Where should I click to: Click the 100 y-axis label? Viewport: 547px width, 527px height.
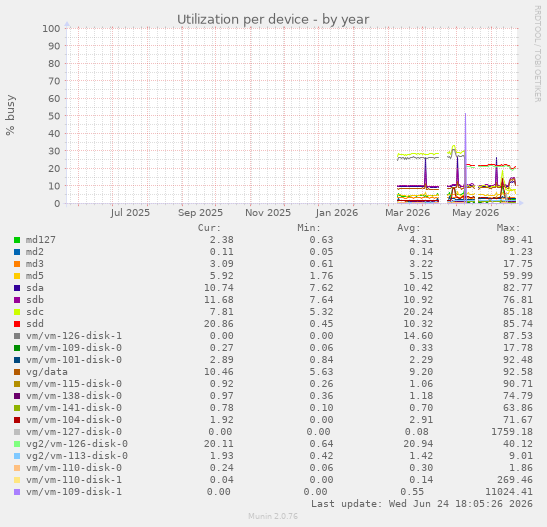pyautogui.click(x=51, y=29)
